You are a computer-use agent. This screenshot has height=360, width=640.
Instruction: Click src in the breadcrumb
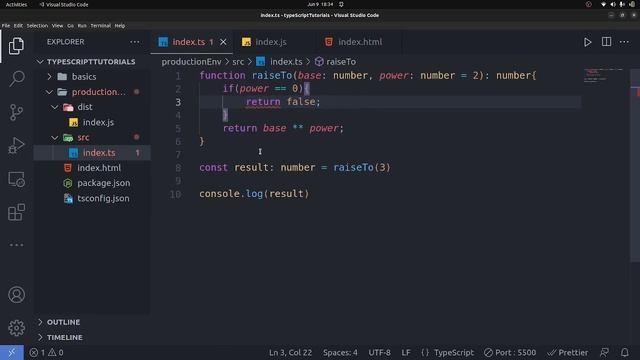238,62
